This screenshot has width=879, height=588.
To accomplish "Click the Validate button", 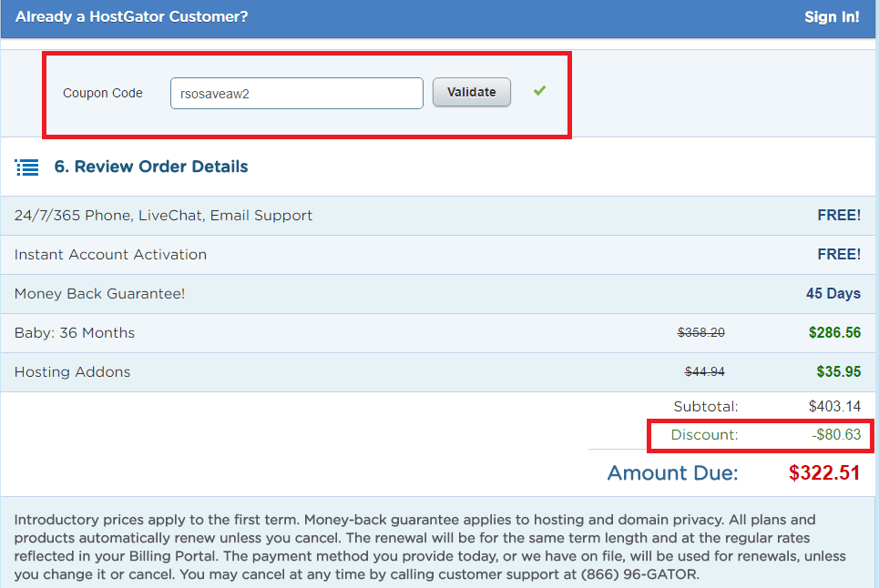I will coord(471,91).
